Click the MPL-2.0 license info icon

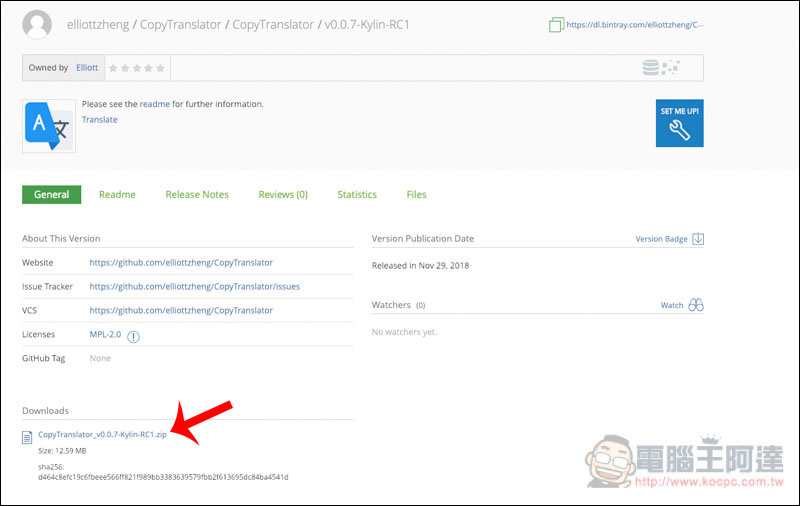133,336
